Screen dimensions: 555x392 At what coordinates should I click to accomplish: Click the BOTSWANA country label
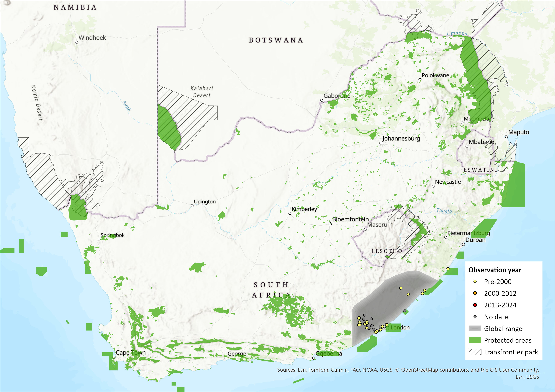click(276, 40)
